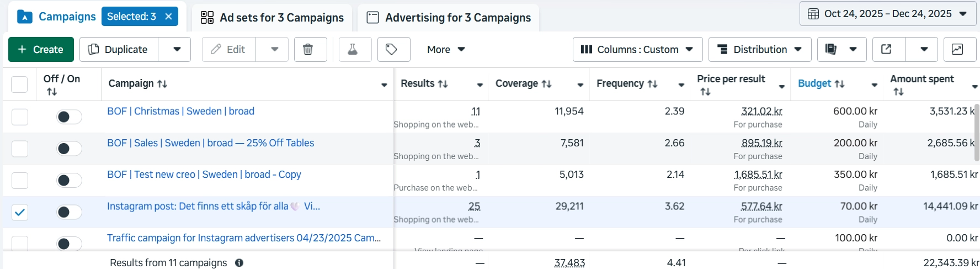Open BOF Test new creo campaign link
Image resolution: width=980 pixels, height=269 pixels.
click(204, 175)
